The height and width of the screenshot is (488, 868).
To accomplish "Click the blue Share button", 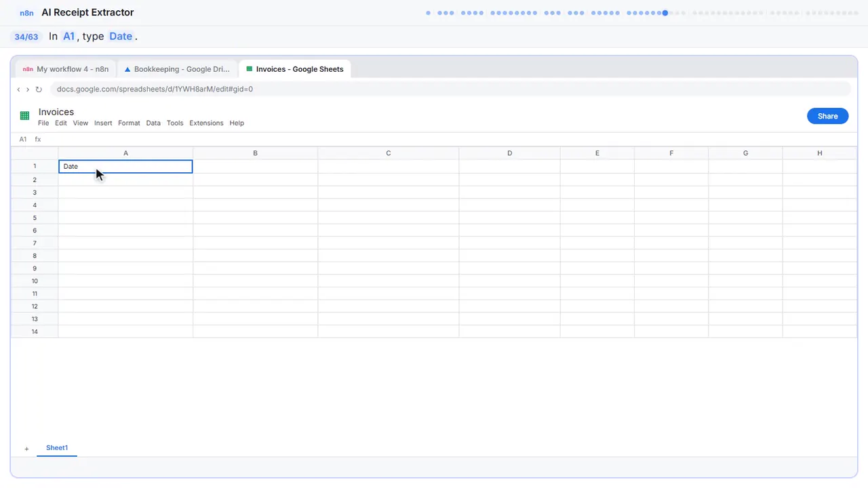I will (827, 116).
